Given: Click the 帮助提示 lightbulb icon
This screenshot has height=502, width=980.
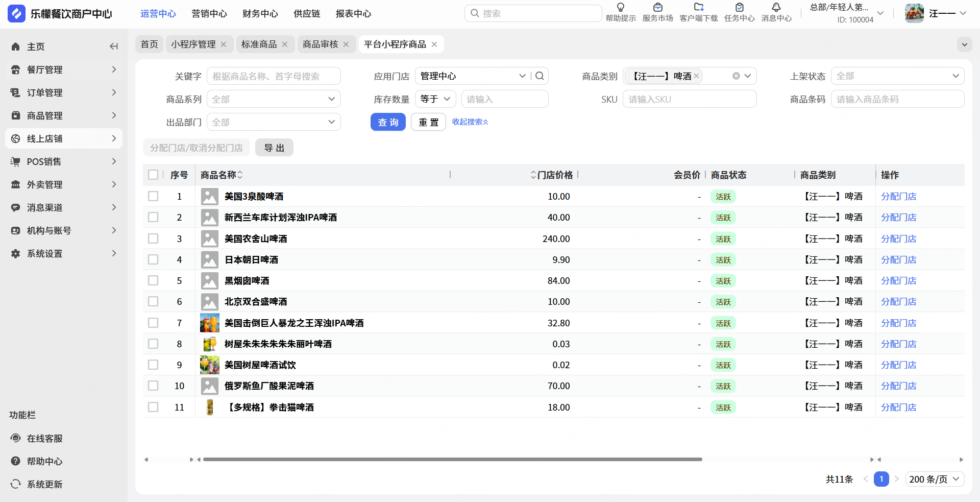Looking at the screenshot, I should click(621, 8).
